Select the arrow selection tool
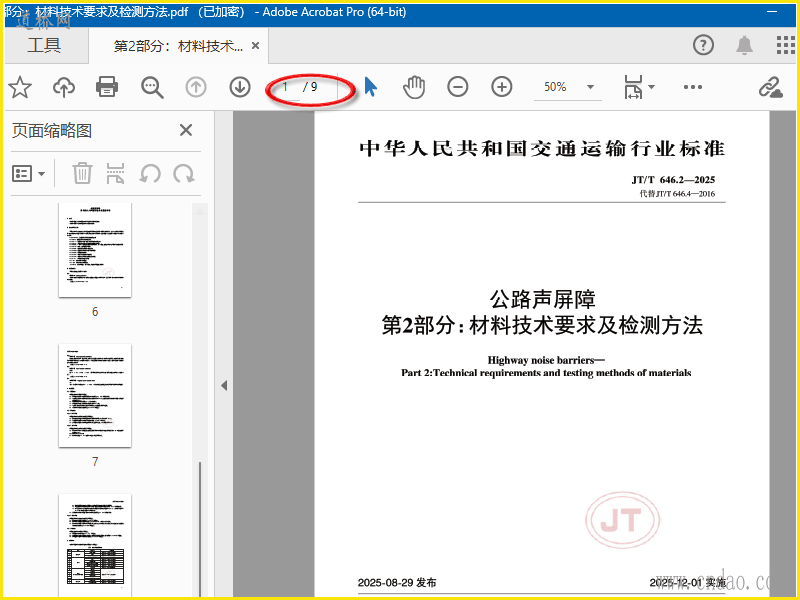 [371, 87]
